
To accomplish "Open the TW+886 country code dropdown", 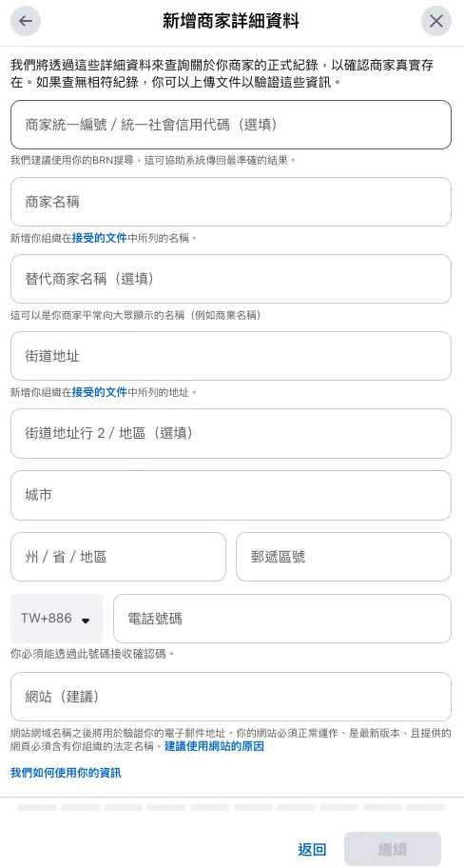I will [56, 619].
